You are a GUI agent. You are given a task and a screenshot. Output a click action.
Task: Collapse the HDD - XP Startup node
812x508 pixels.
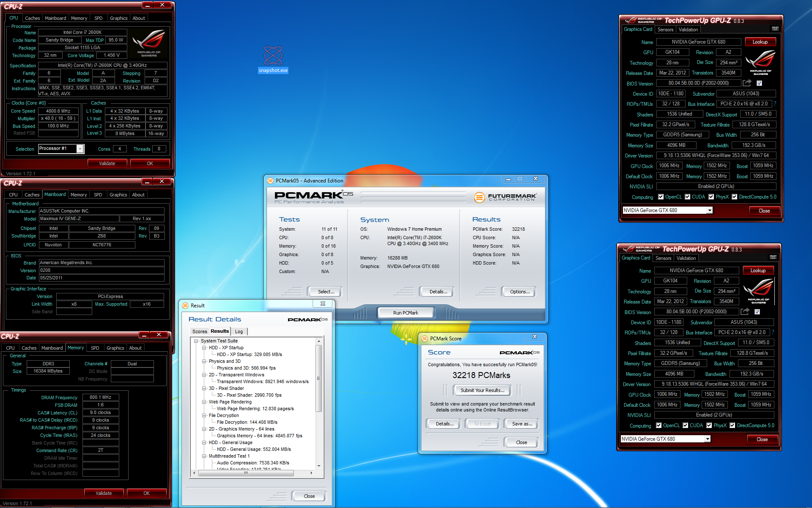204,348
